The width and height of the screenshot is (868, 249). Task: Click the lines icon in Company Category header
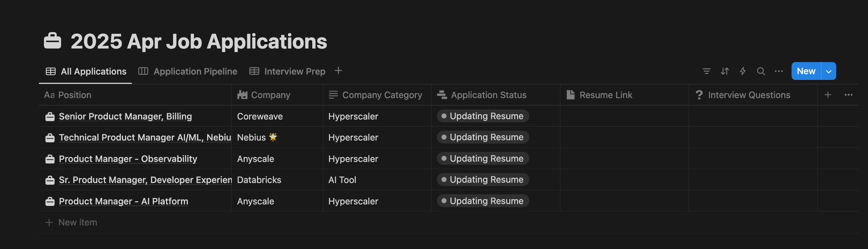click(333, 95)
